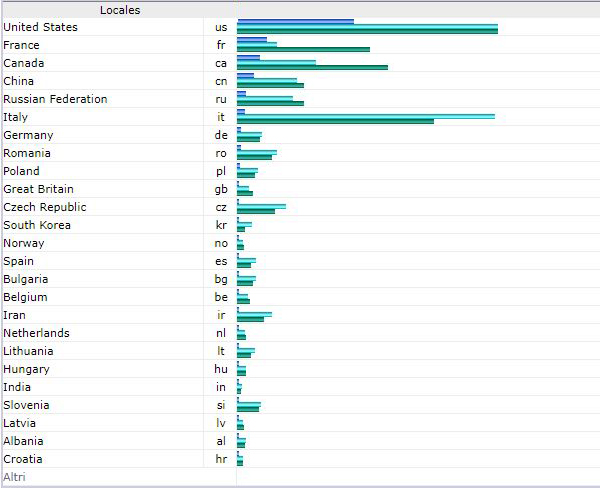600x488 pixels.
Task: Select the Croatia row
Action: pos(300,459)
